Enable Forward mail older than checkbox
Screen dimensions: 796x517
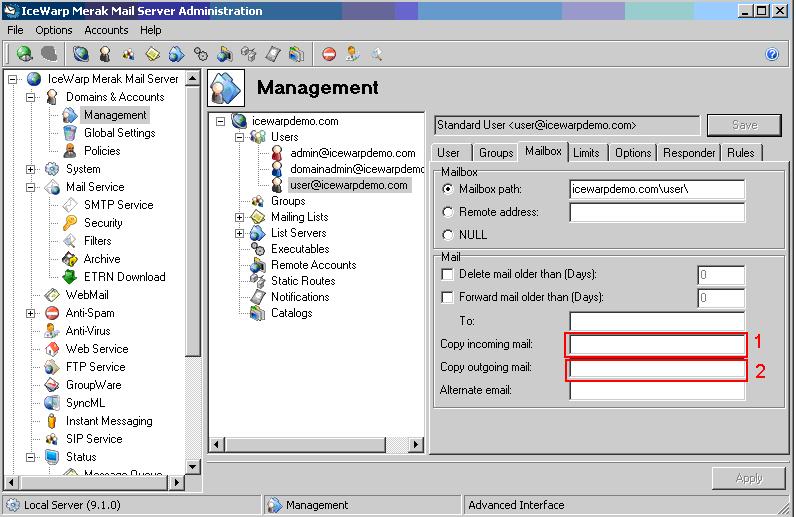pyautogui.click(x=447, y=297)
